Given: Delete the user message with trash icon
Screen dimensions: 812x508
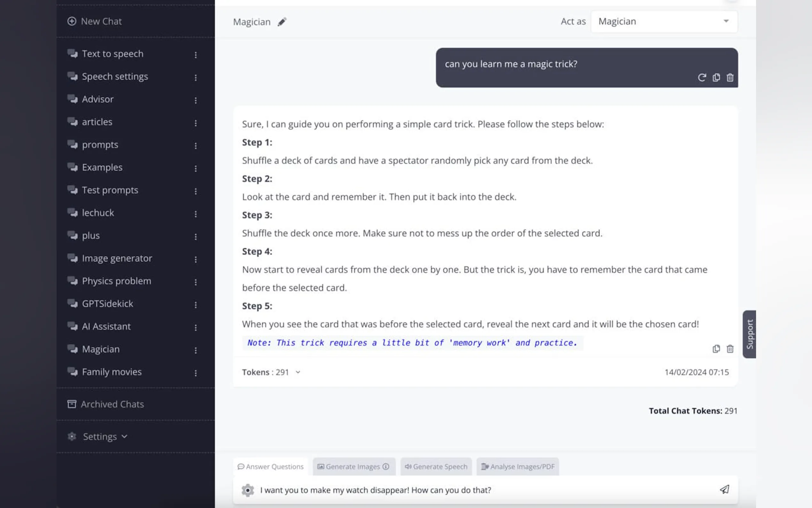Looking at the screenshot, I should click(730, 78).
